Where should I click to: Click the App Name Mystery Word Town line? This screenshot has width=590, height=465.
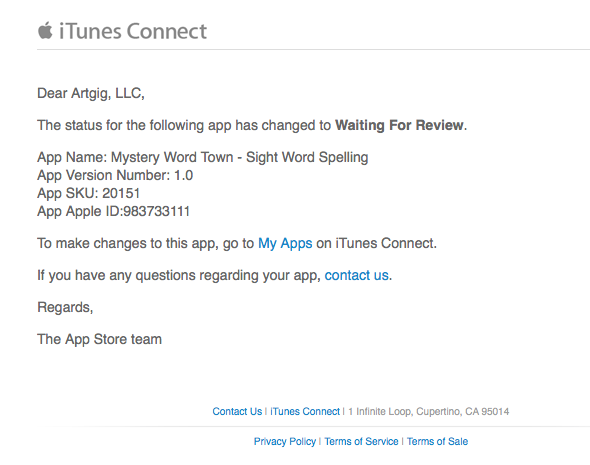point(202,157)
